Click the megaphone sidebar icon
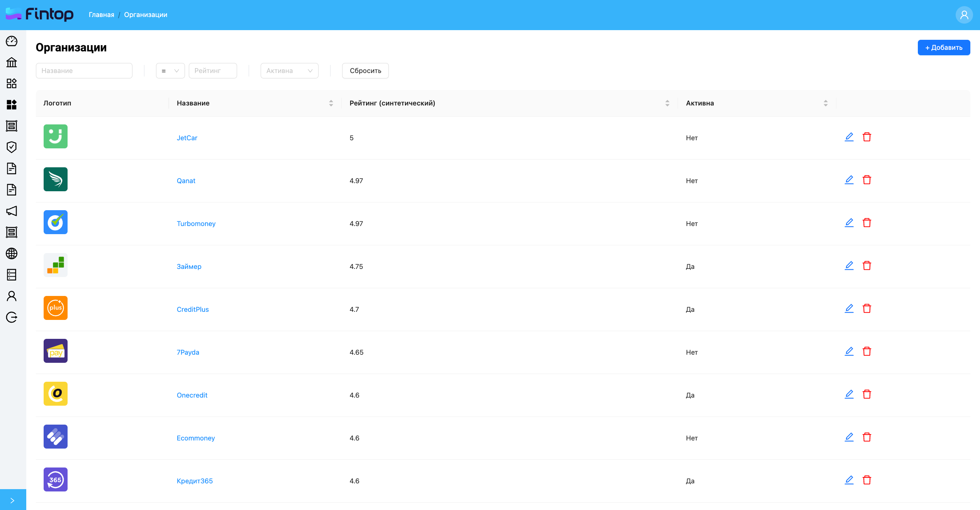Screen dimensions: 980x510 (12, 211)
